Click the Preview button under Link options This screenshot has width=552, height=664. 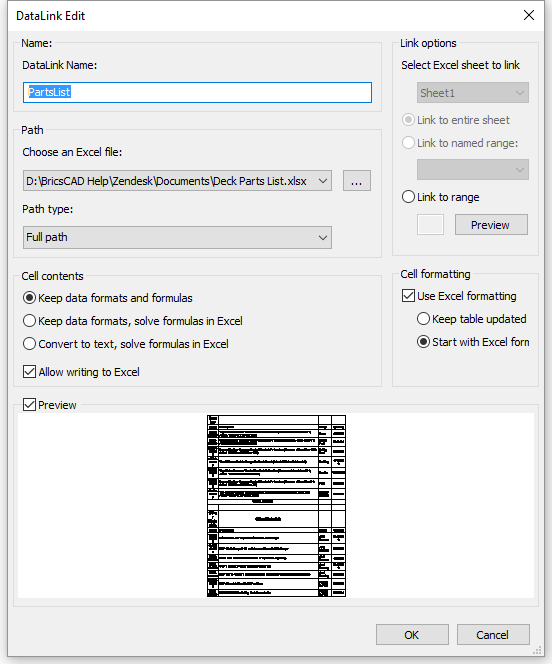pos(491,224)
